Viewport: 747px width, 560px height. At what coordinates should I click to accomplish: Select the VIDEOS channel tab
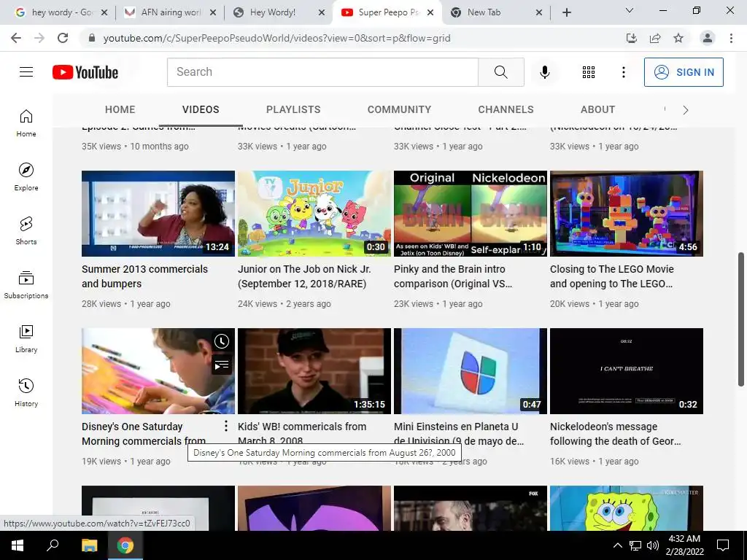coord(201,109)
